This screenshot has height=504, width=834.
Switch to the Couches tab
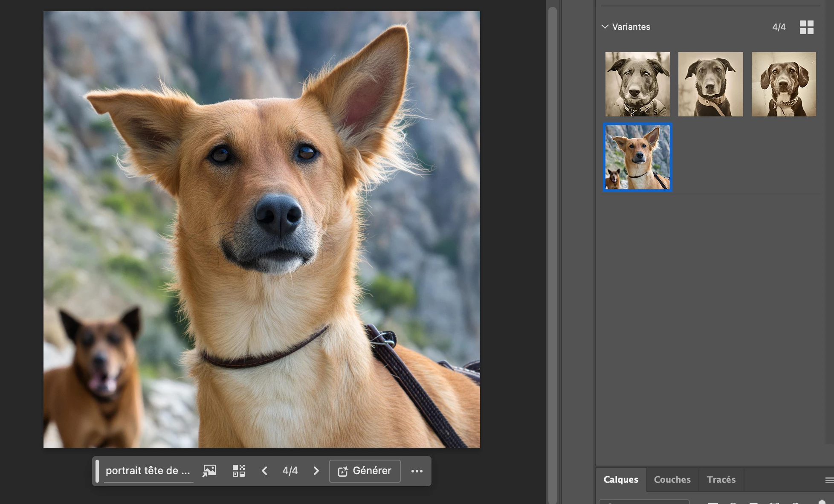672,479
